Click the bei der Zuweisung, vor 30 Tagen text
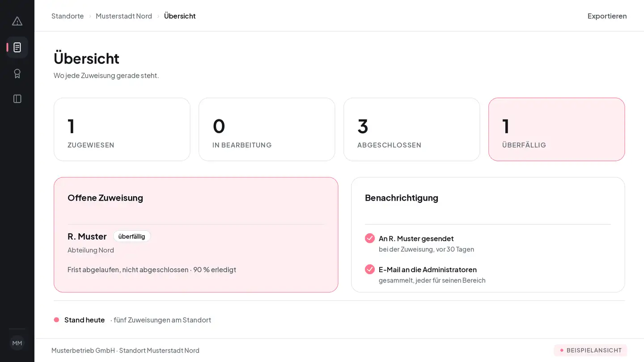Screen dimensions: 644x362 426,249
